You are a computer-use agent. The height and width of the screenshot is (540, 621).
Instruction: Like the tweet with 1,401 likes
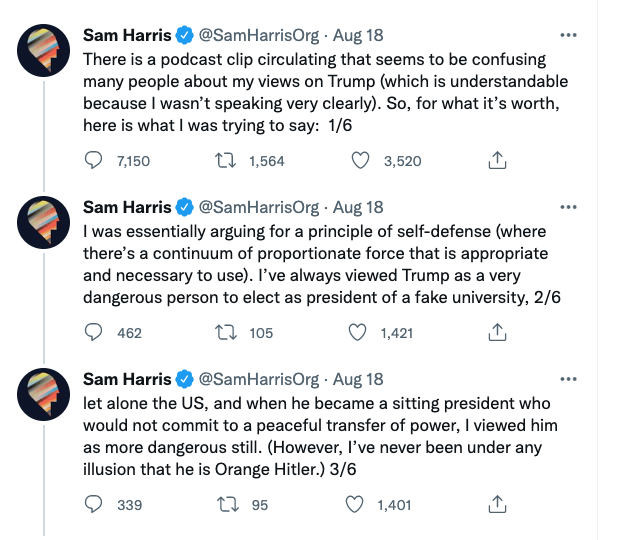(x=355, y=505)
